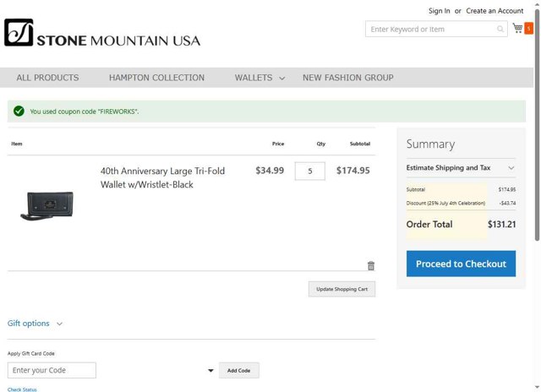Click the Apply Gift Card Code label
541x392 pixels.
pos(31,353)
